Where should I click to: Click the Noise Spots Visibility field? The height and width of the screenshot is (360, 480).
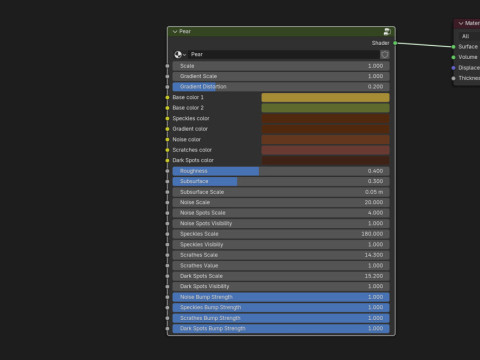click(x=281, y=223)
